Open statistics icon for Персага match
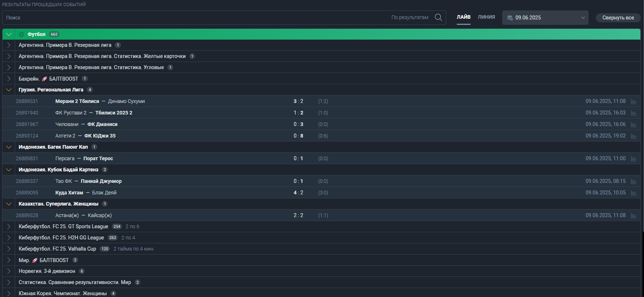 pyautogui.click(x=634, y=159)
